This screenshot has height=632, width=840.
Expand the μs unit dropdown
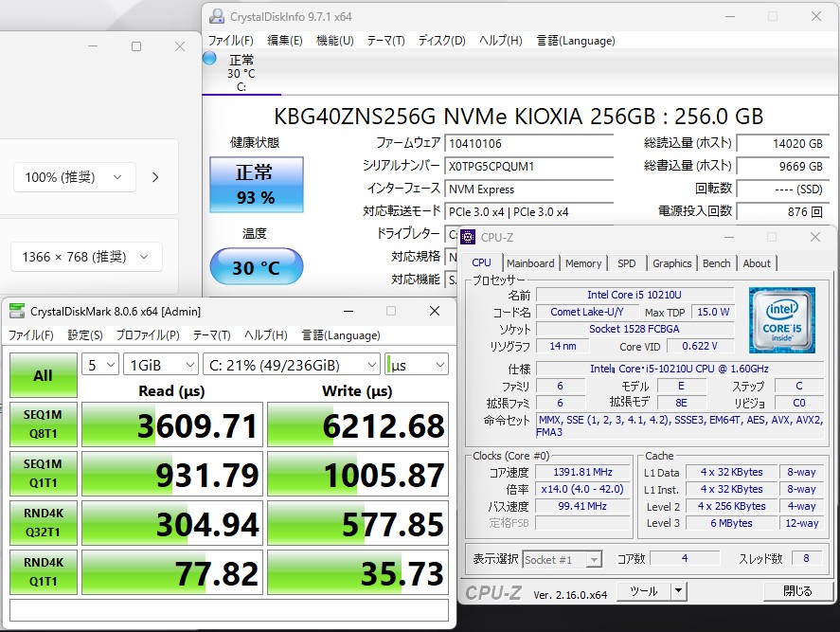[x=416, y=365]
